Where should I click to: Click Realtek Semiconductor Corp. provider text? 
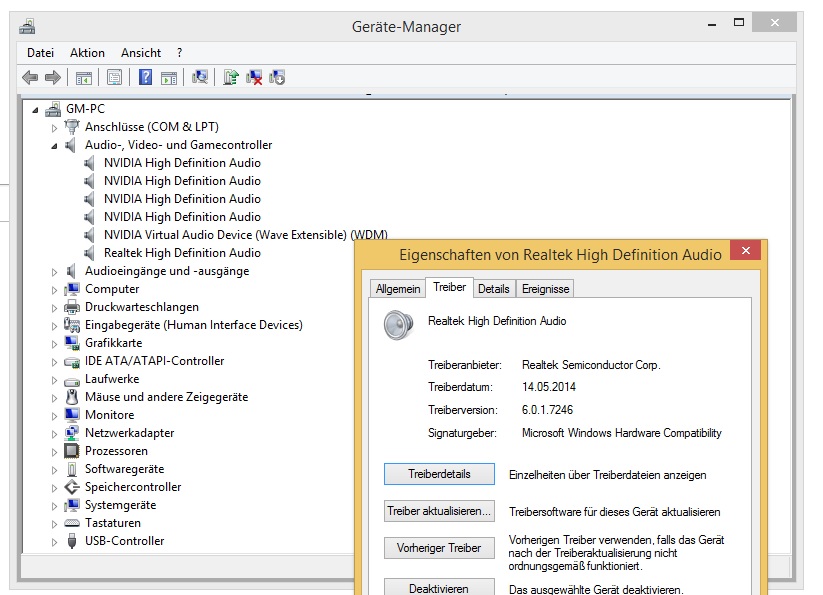(x=591, y=365)
